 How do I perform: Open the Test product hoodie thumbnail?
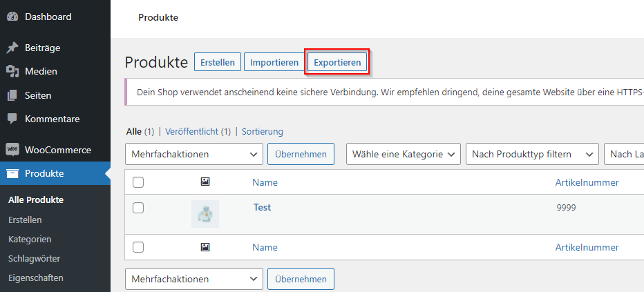click(x=205, y=214)
